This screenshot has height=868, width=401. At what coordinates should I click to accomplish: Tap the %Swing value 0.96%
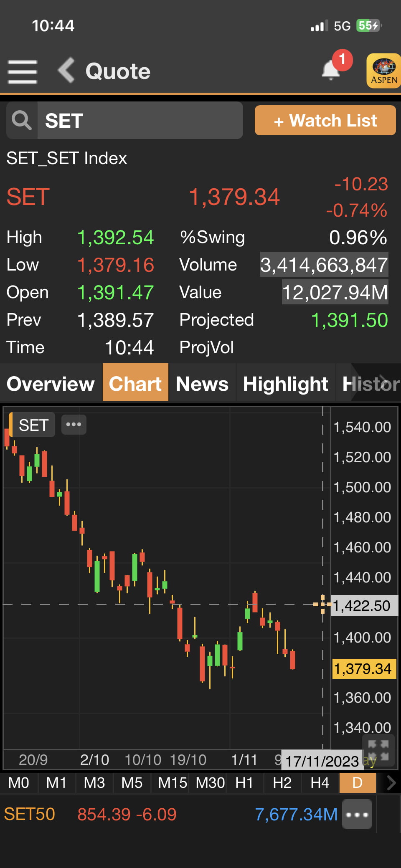coord(358,238)
